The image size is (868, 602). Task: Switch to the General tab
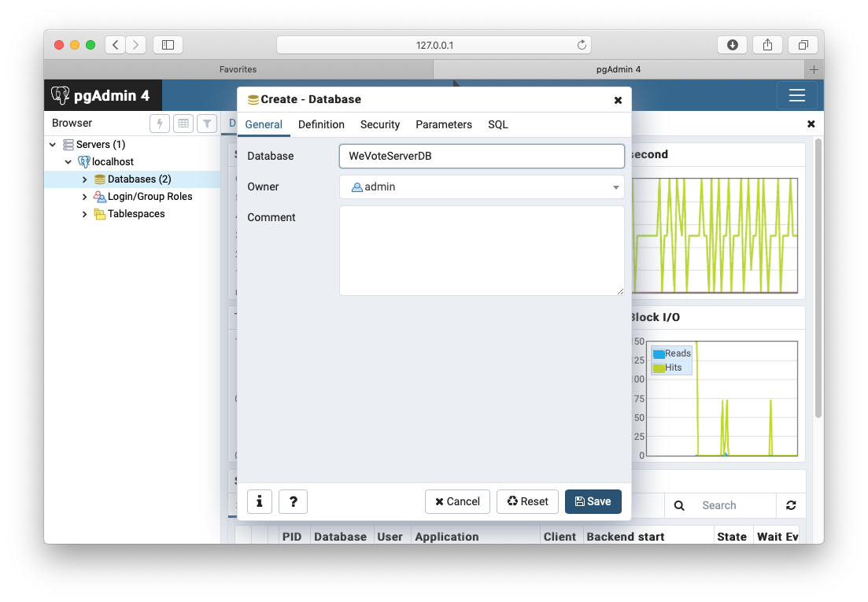coord(264,124)
